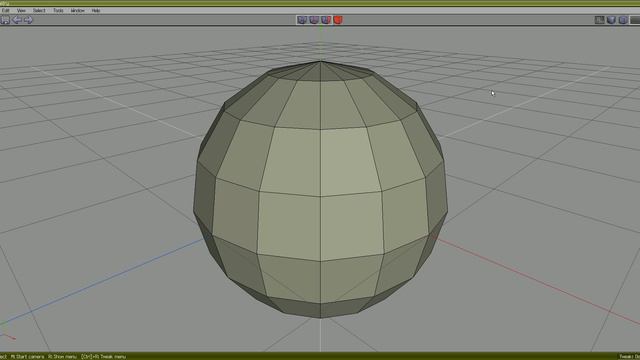Open the Tools menu
This screenshot has width=640, height=360.
tap(58, 11)
